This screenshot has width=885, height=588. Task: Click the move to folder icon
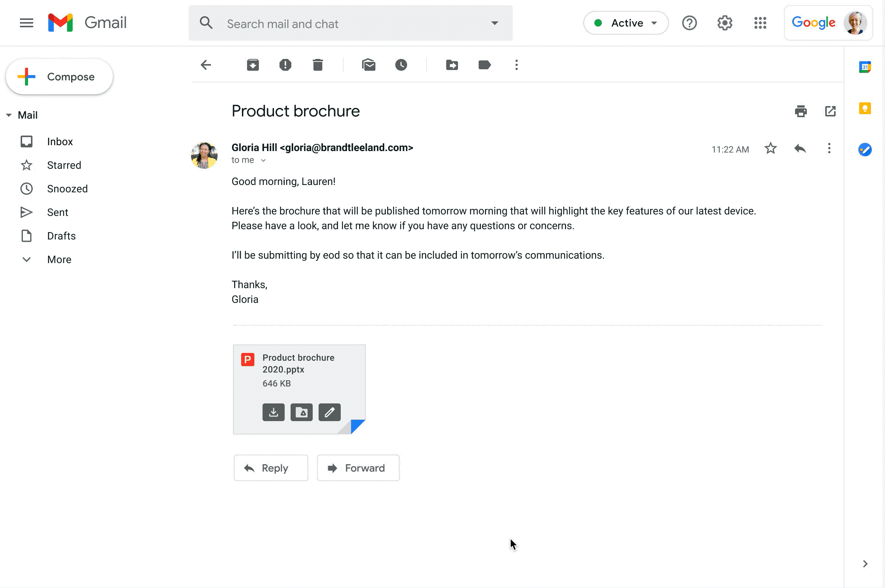[453, 65]
